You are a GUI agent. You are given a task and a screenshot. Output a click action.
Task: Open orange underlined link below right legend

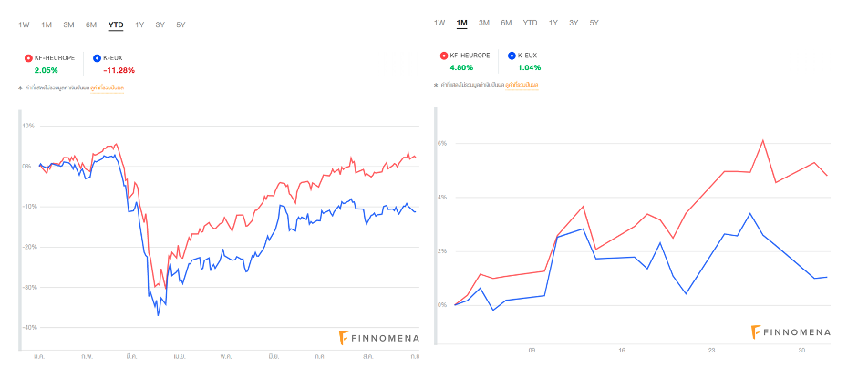point(524,85)
